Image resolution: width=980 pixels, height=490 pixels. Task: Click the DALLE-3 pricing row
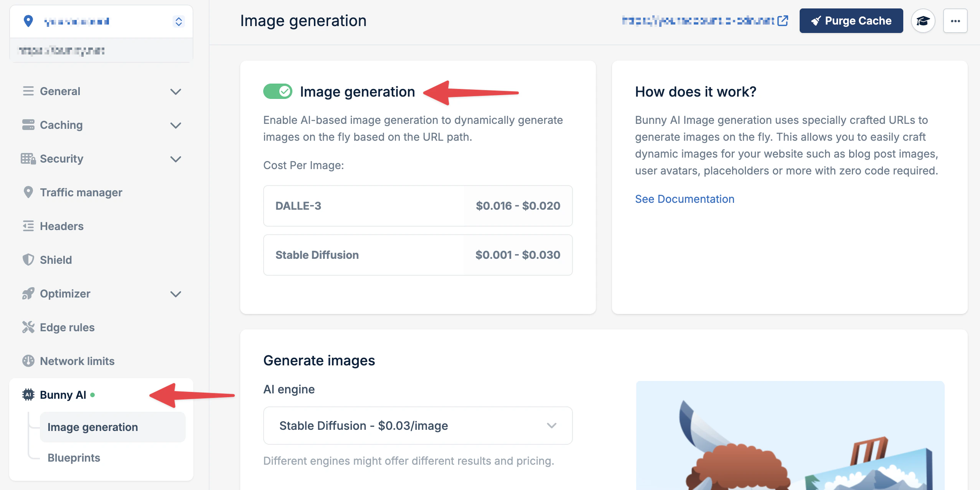(x=418, y=206)
